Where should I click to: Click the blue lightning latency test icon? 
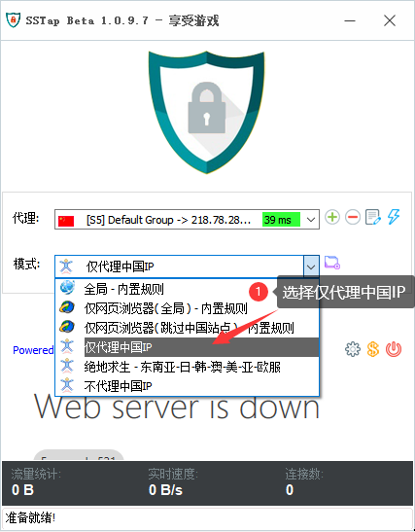click(394, 217)
